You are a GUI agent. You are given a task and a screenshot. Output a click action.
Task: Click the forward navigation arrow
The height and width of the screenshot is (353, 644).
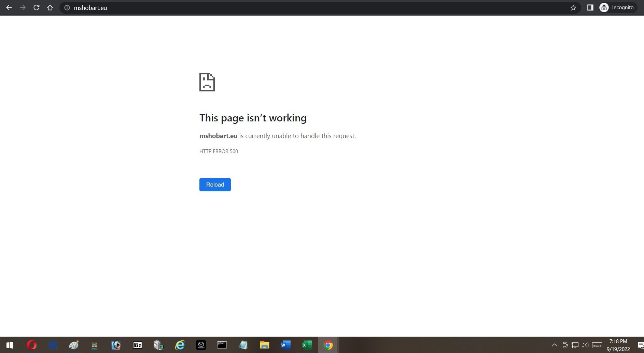coord(23,8)
